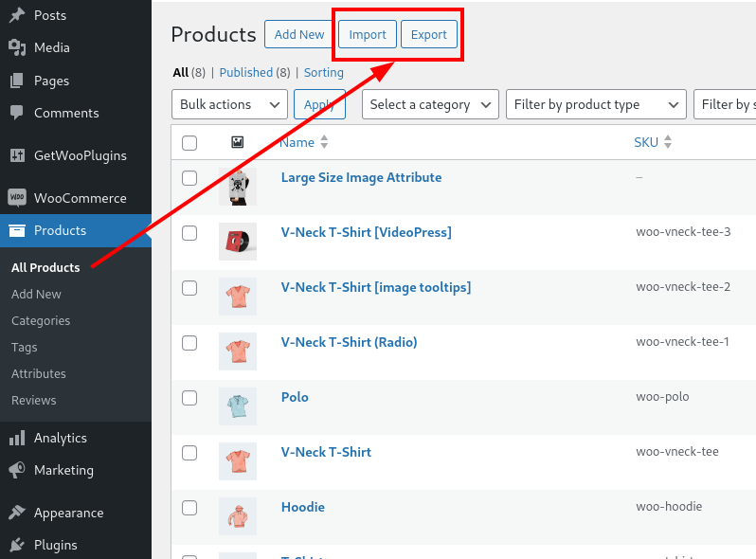Click SKU value woo-vneck-tee-3
756x559 pixels.
[683, 232]
